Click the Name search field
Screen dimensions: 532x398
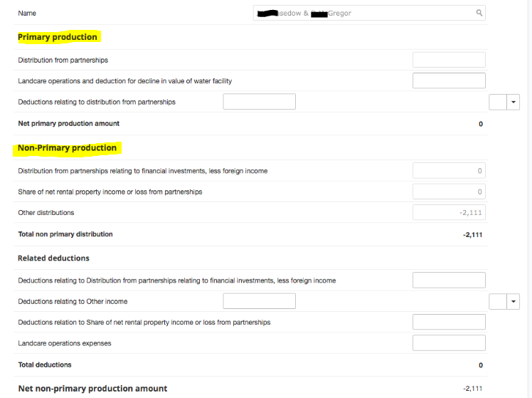(369, 13)
